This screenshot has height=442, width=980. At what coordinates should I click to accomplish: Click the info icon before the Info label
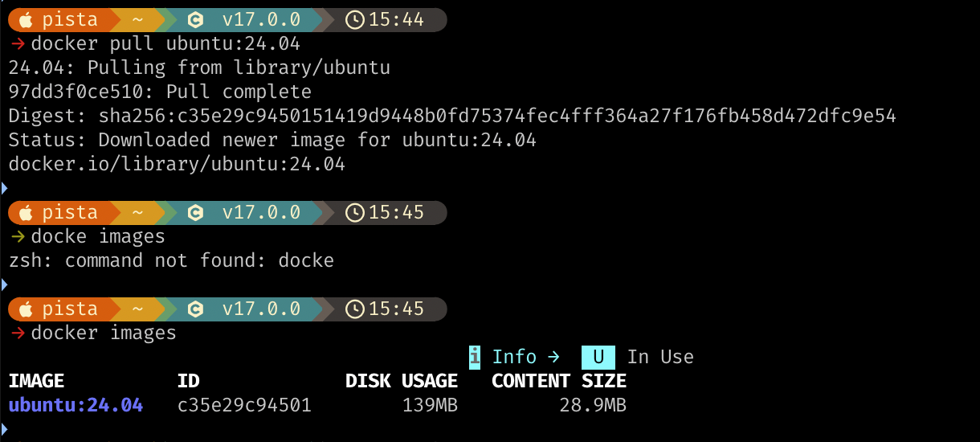[475, 357]
